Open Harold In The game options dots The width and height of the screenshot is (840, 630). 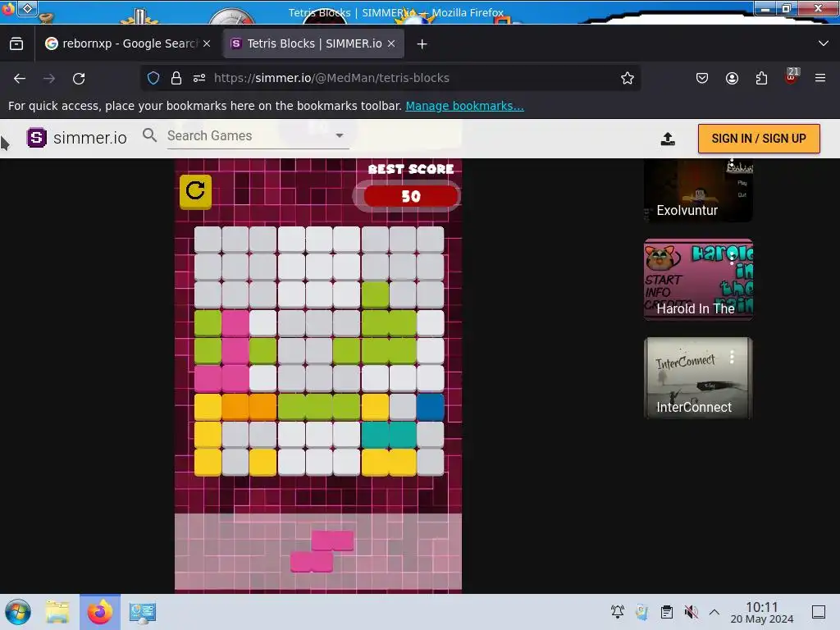coord(732,258)
